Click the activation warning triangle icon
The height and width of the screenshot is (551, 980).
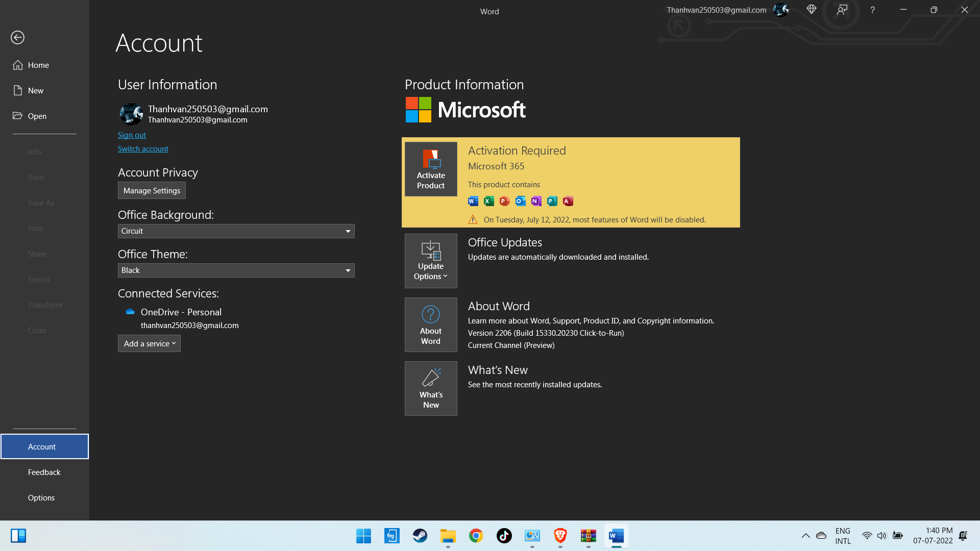point(473,219)
